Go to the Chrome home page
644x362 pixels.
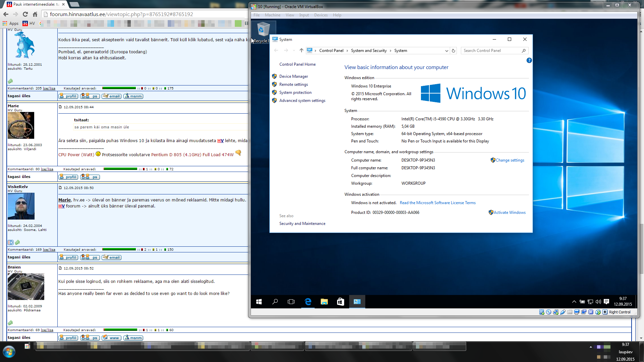(35, 14)
